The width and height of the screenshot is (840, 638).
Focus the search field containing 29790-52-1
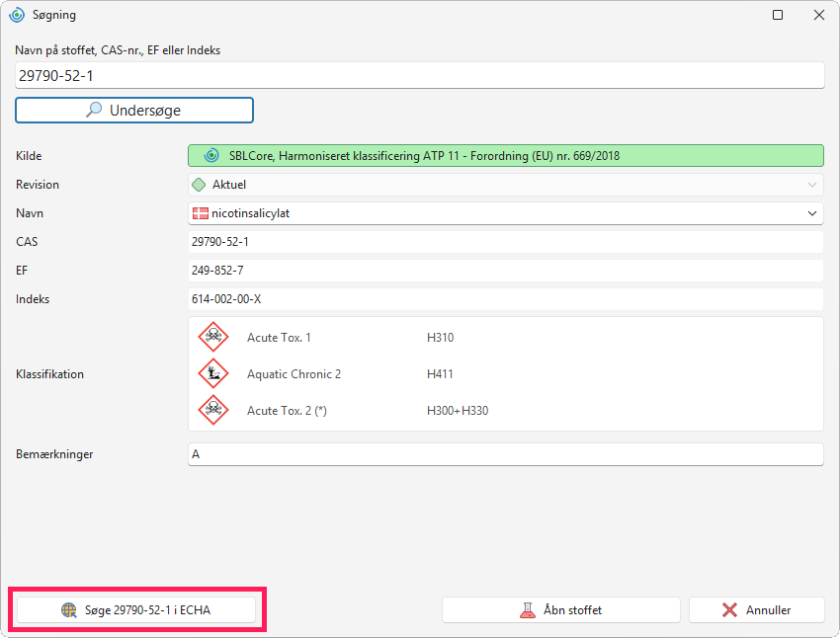click(x=419, y=75)
